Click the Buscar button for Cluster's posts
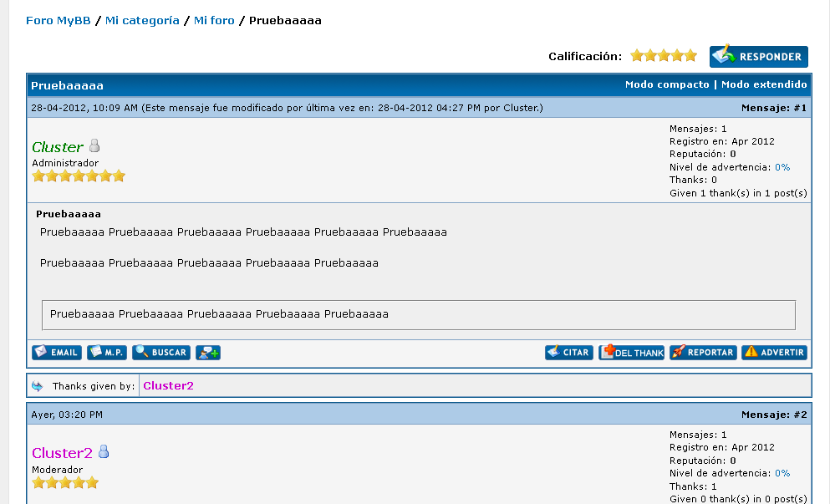 (x=160, y=353)
